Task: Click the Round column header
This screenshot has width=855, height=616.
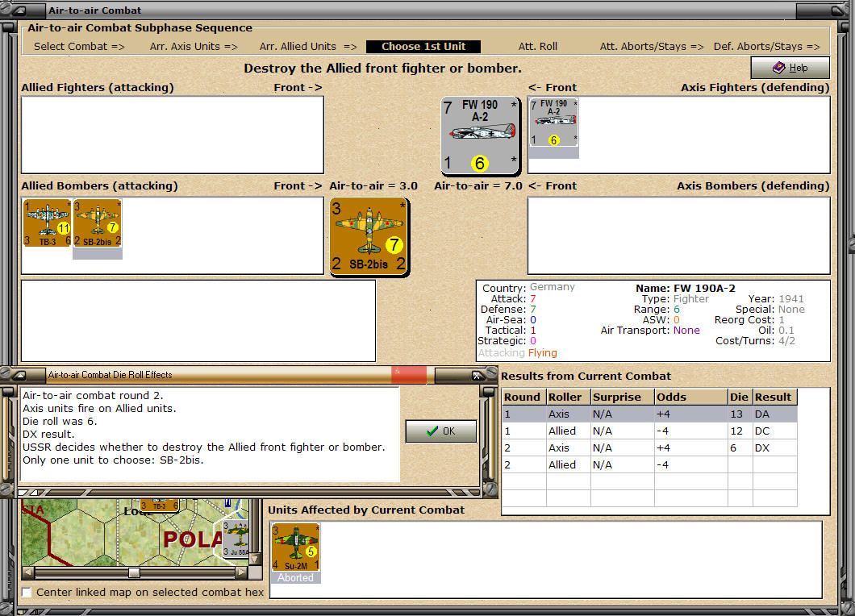Action: pyautogui.click(x=523, y=397)
